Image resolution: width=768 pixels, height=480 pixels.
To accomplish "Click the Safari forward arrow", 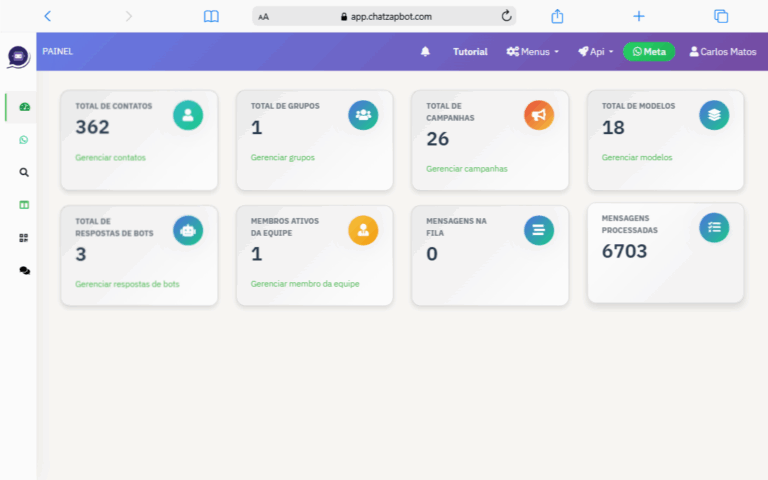I will [129, 16].
